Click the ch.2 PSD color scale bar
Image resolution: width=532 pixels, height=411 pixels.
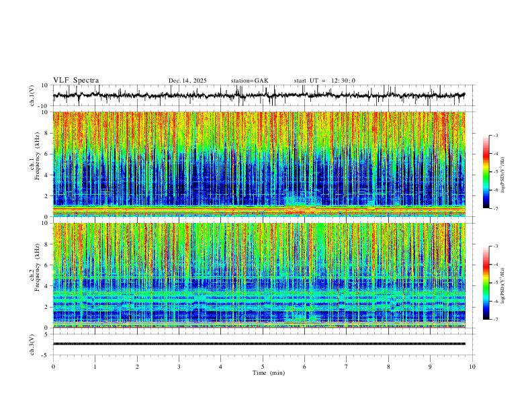486,283
